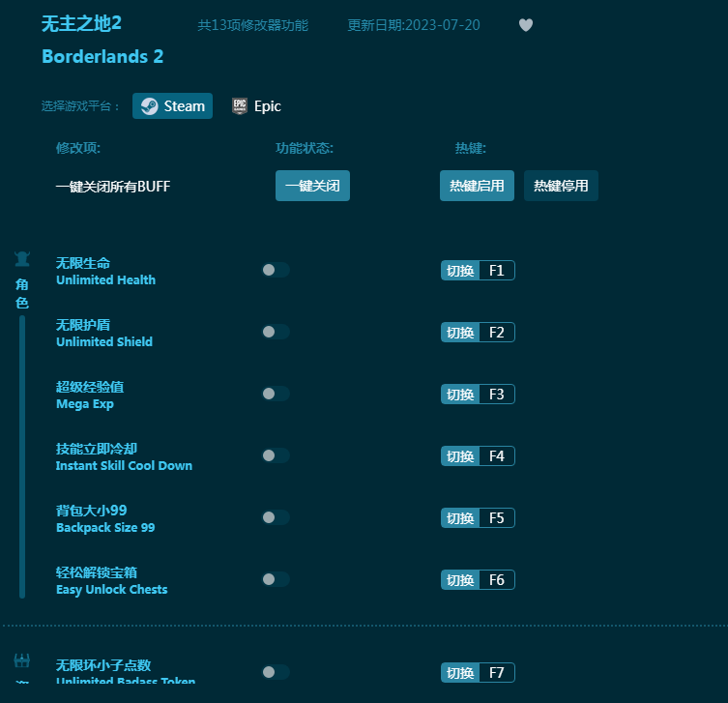Click the Easy Unlock Chests label
The width and height of the screenshot is (728, 703).
coord(112,590)
